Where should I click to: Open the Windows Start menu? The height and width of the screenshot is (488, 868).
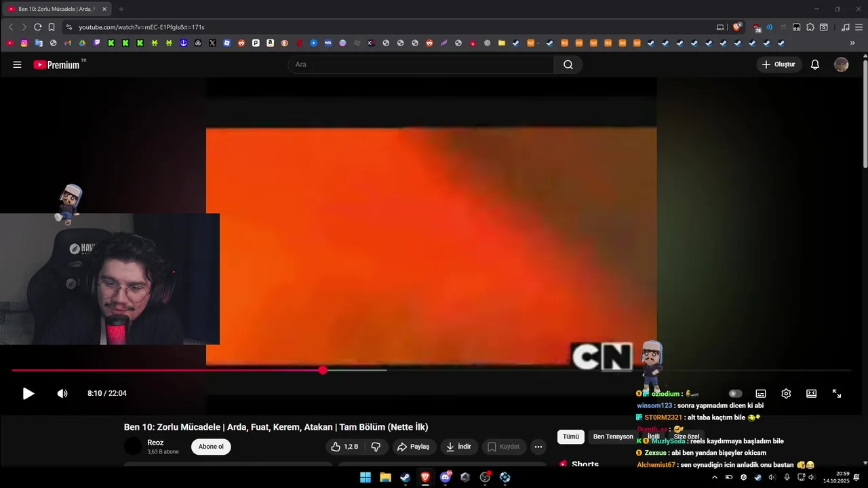pyautogui.click(x=366, y=477)
